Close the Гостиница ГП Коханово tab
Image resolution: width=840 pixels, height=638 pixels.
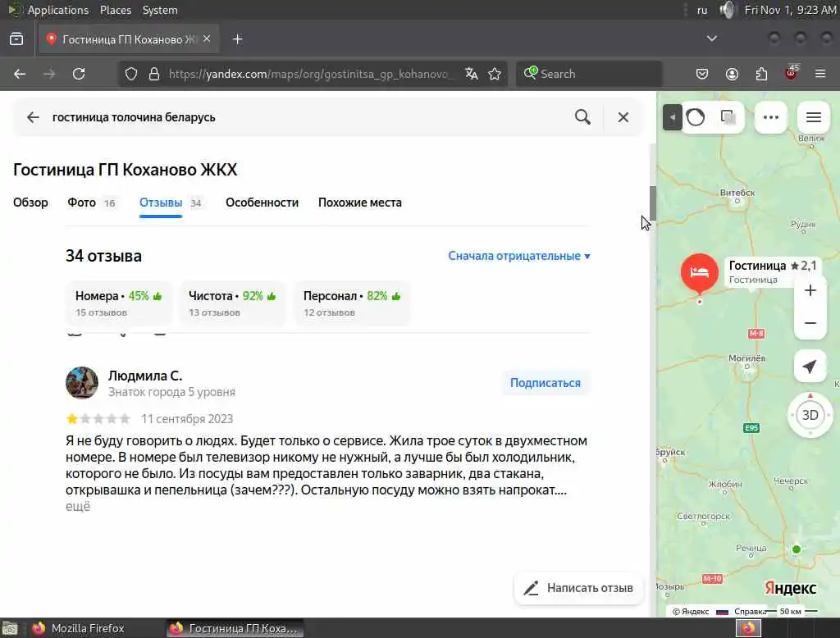[207, 39]
